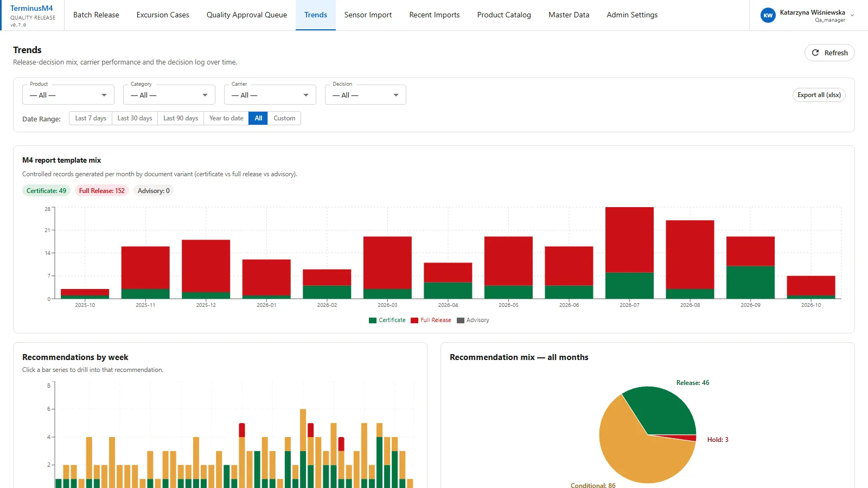Select the Year to date range
868x488 pixels.
pos(226,118)
